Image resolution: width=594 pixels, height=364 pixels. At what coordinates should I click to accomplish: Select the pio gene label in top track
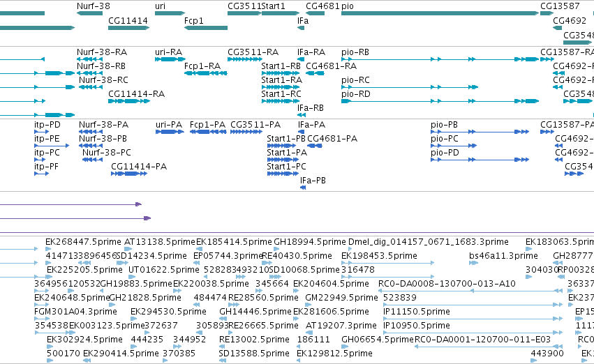pyautogui.click(x=348, y=6)
